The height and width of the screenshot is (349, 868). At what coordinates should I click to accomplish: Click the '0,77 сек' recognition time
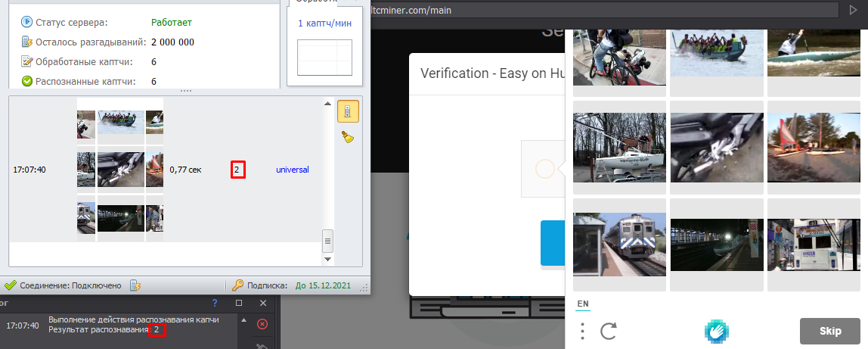[185, 170]
